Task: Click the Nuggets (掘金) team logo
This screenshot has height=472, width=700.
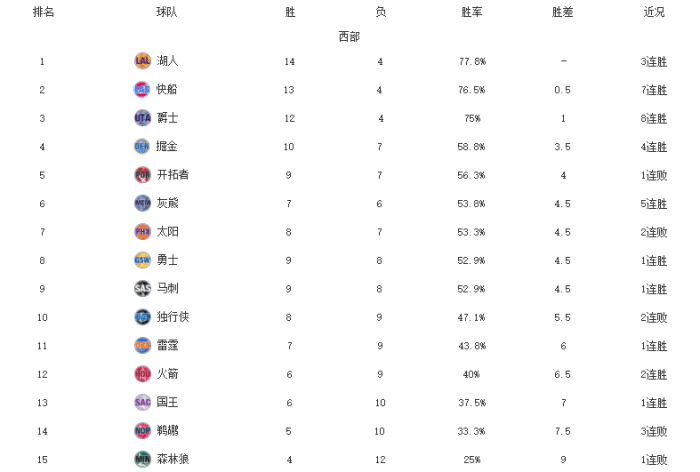Action: (x=142, y=146)
